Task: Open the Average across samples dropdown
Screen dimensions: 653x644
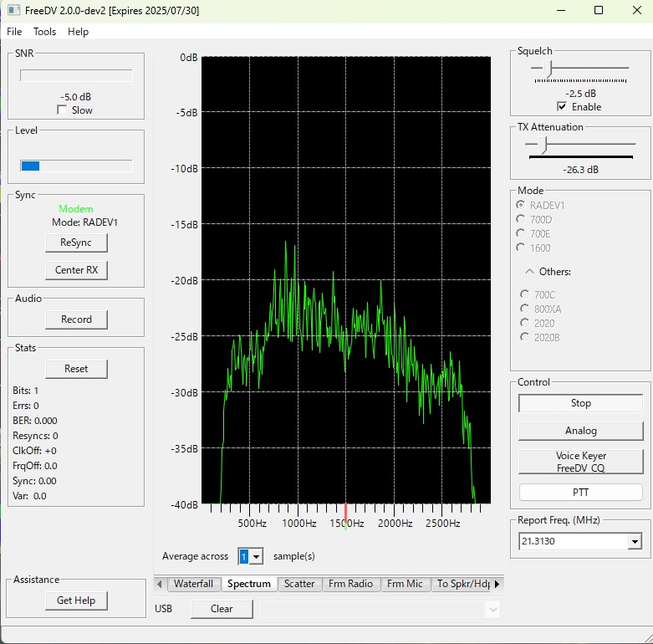Action: [x=256, y=556]
